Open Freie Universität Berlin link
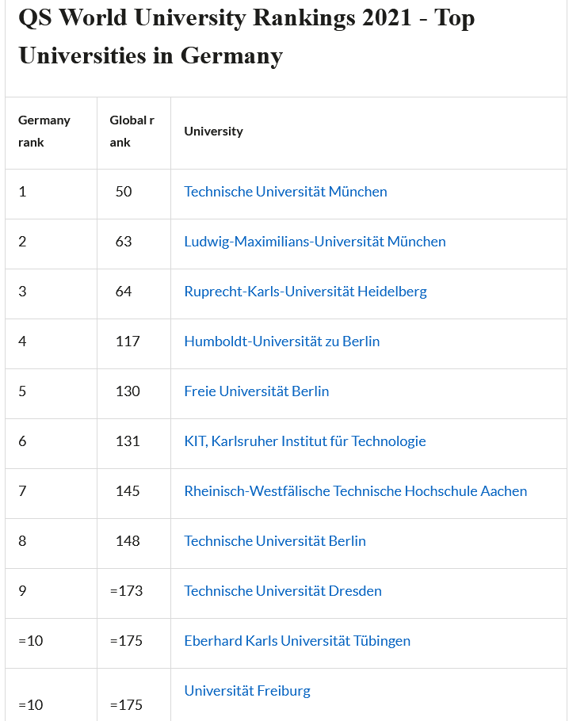This screenshot has width=588, height=721. point(256,391)
